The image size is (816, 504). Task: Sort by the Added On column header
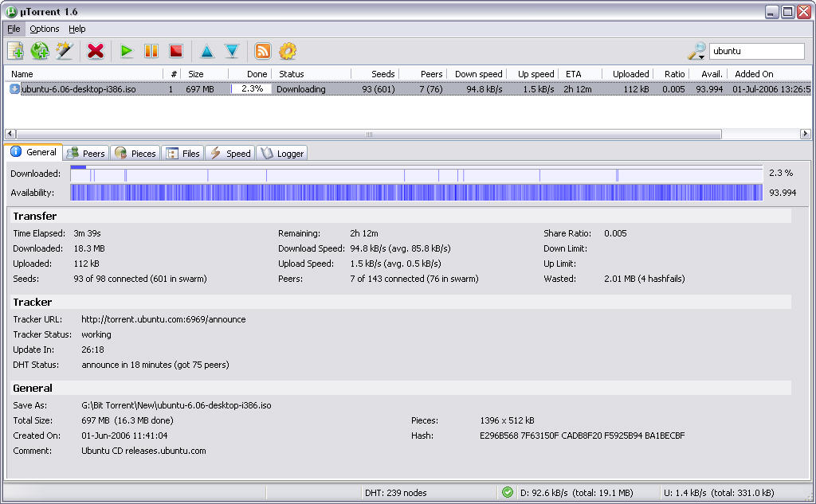click(769, 74)
